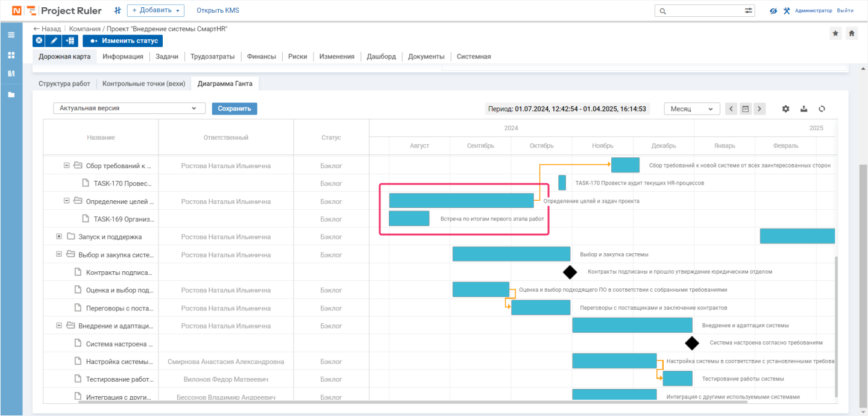The width and height of the screenshot is (868, 416).
Task: Open the tools wrench icon in header
Action: [787, 11]
